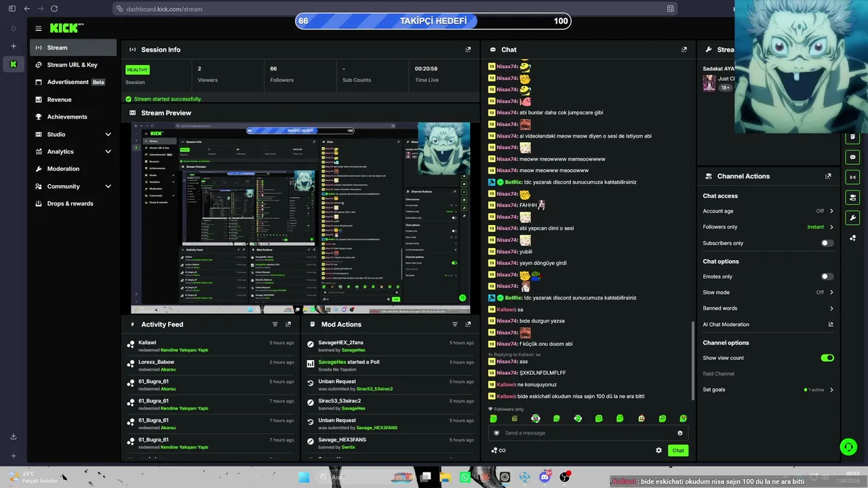This screenshot has width=868, height=488.
Task: Click the green Chat send button
Action: click(x=677, y=450)
